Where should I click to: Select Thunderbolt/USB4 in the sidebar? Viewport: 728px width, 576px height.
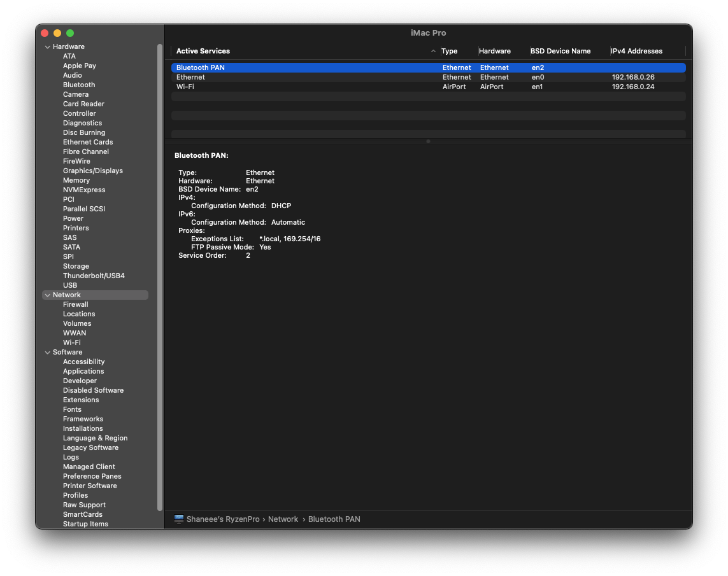(94, 276)
